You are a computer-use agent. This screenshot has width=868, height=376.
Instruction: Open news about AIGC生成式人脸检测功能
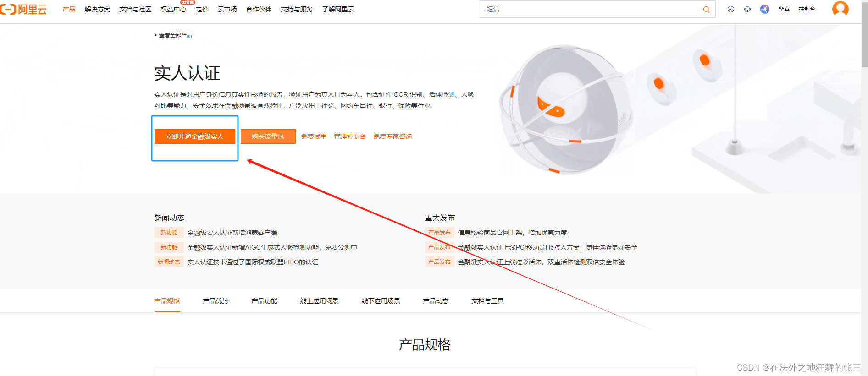pos(272,247)
